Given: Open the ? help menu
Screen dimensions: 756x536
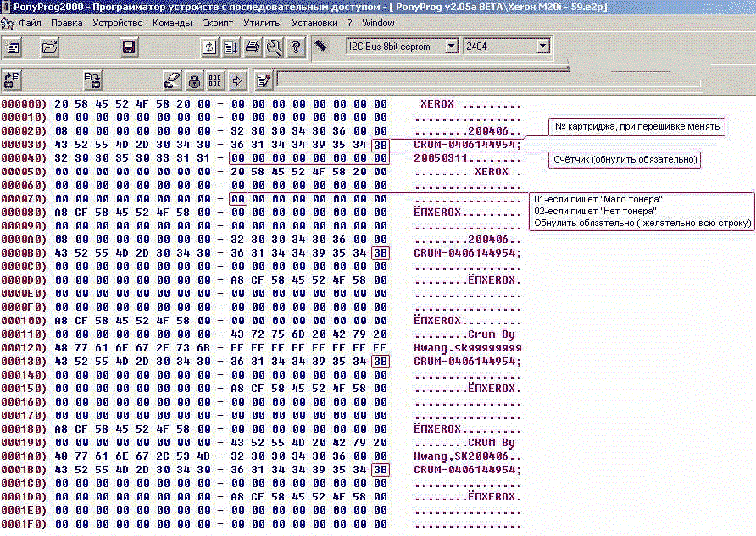Looking at the screenshot, I should pyautogui.click(x=349, y=23).
